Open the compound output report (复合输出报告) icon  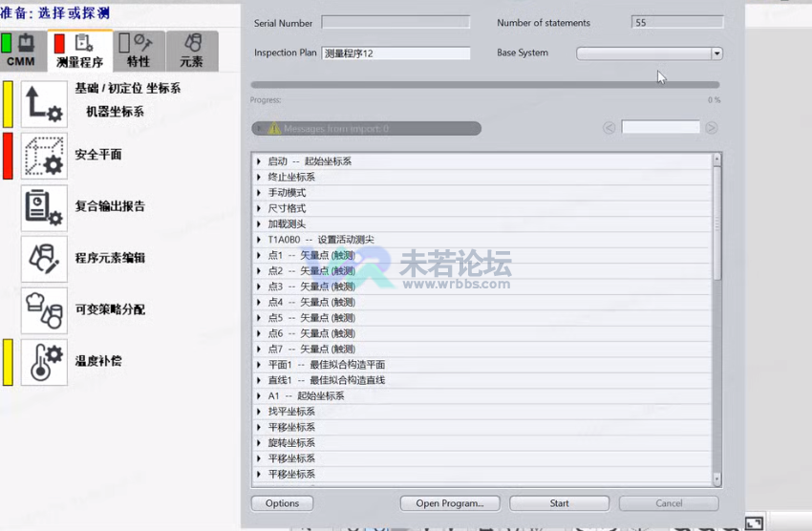click(x=44, y=207)
